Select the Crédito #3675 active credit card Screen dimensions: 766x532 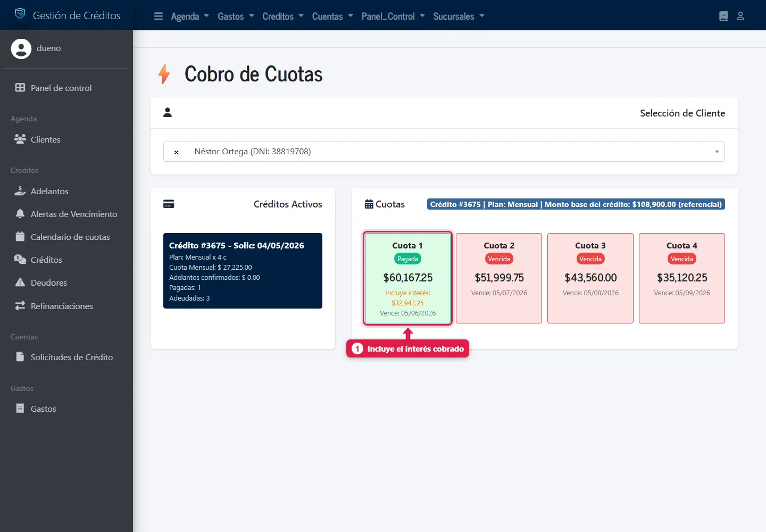click(x=243, y=271)
